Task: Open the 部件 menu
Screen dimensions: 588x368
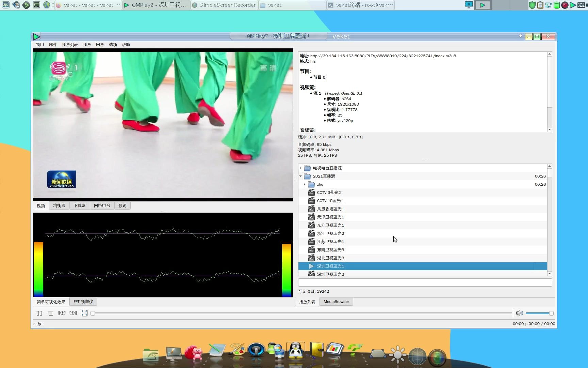Action: point(53,45)
